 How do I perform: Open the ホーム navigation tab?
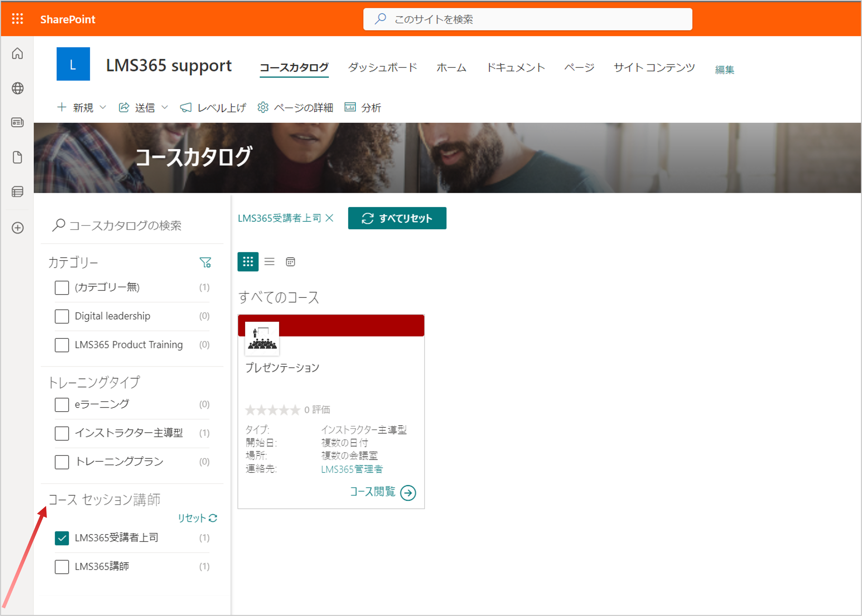(451, 67)
